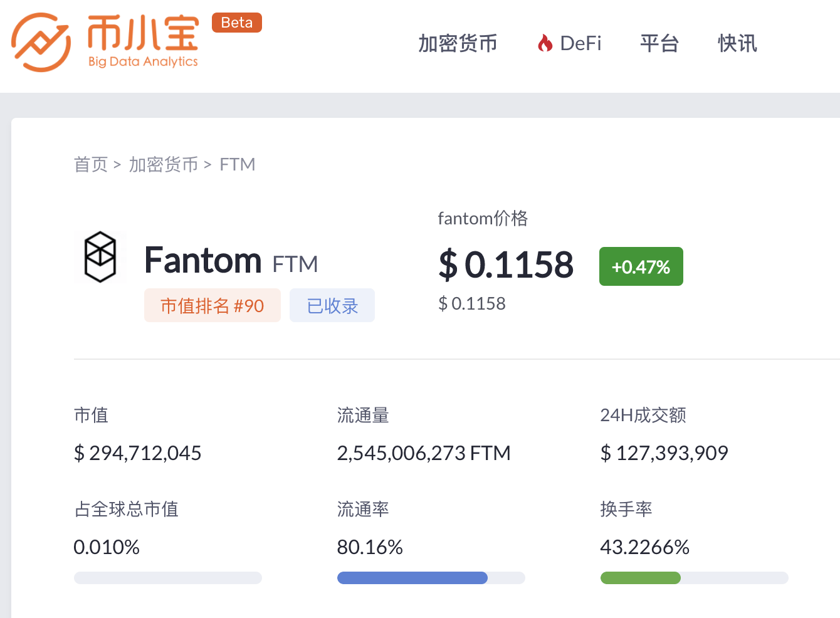
Task: Open the 平台 navigation item
Action: click(x=659, y=43)
